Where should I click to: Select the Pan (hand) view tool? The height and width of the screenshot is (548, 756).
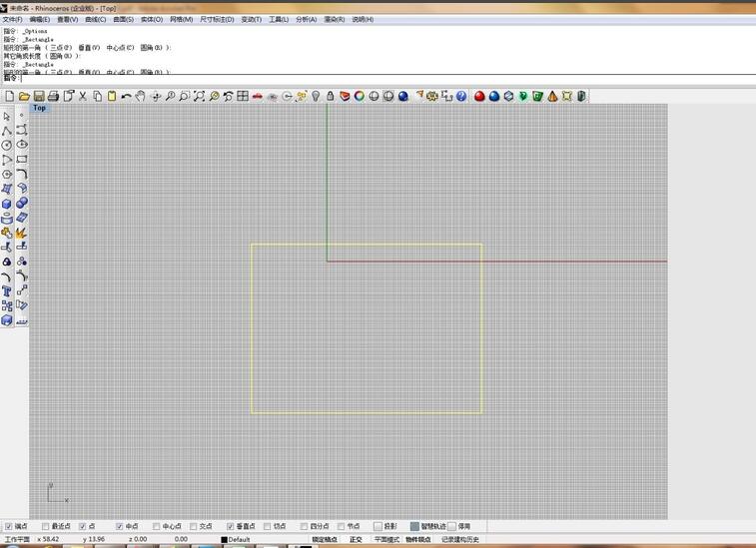tap(141, 96)
